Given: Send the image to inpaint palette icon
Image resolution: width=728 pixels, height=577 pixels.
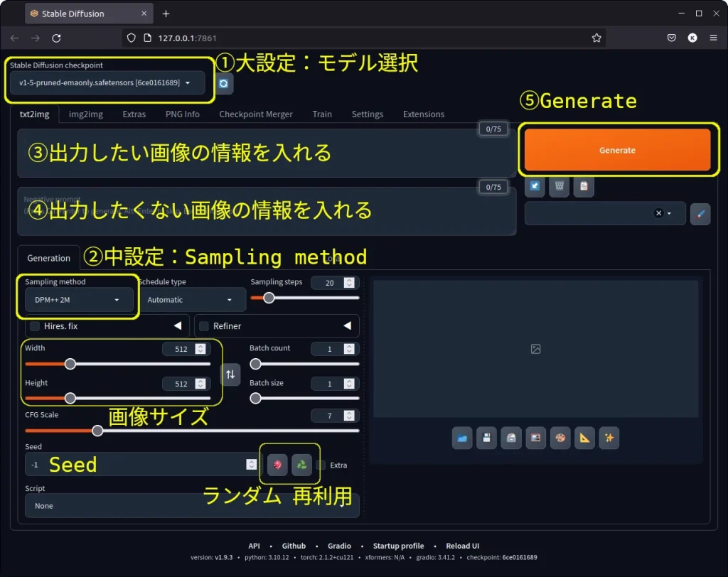Looking at the screenshot, I should 560,438.
